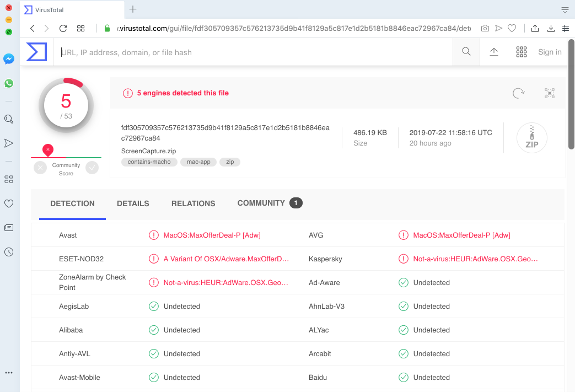This screenshot has height=392, width=575.
Task: Open Speed Dial from the sidebar
Action: coord(9,179)
